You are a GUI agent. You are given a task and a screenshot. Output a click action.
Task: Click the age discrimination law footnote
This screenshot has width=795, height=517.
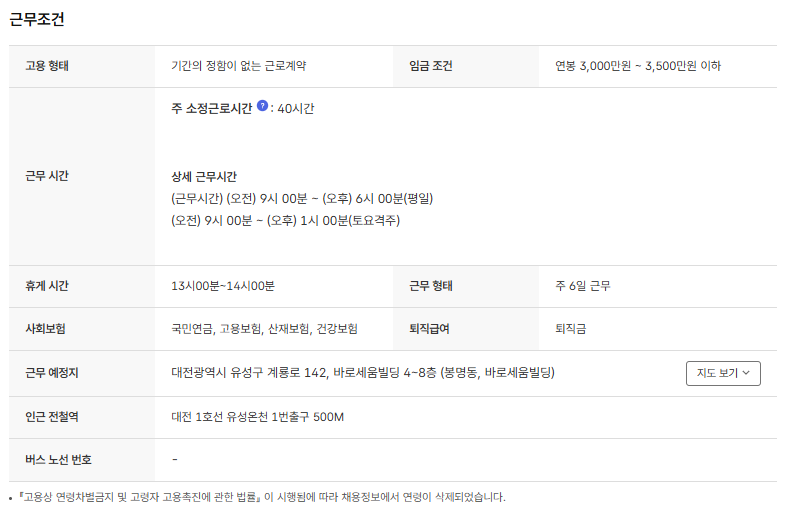260,497
